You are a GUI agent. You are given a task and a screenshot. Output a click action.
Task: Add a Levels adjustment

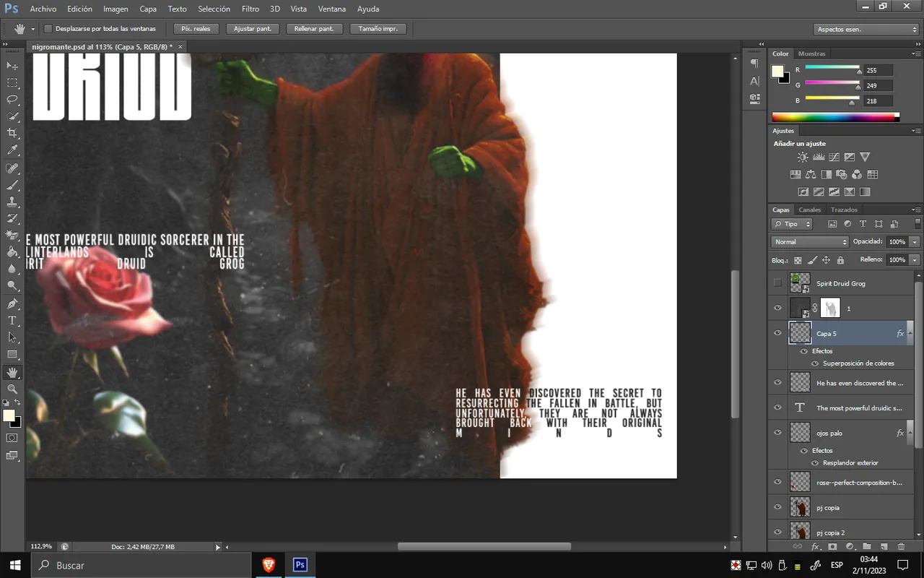click(x=819, y=157)
